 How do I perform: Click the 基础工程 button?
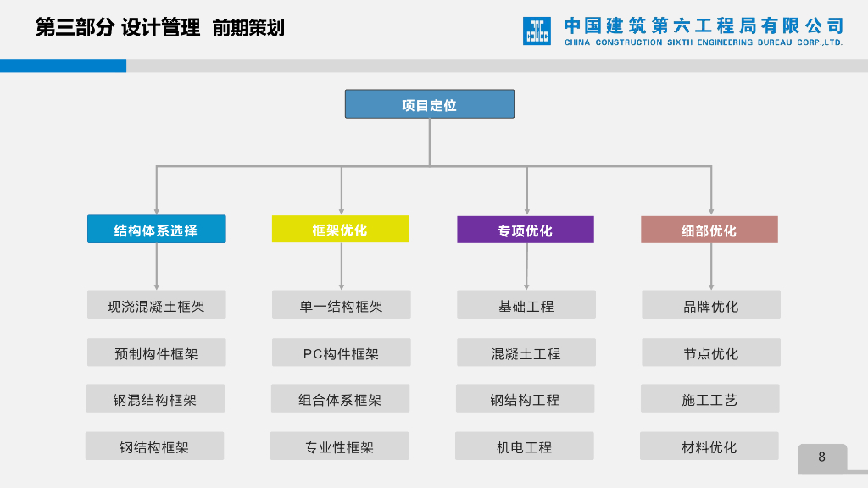pyautogui.click(x=526, y=305)
